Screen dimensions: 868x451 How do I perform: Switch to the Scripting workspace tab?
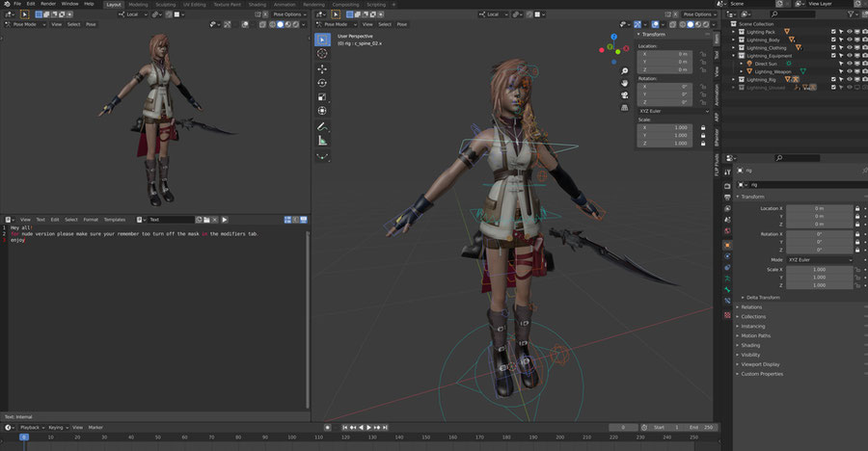(376, 5)
